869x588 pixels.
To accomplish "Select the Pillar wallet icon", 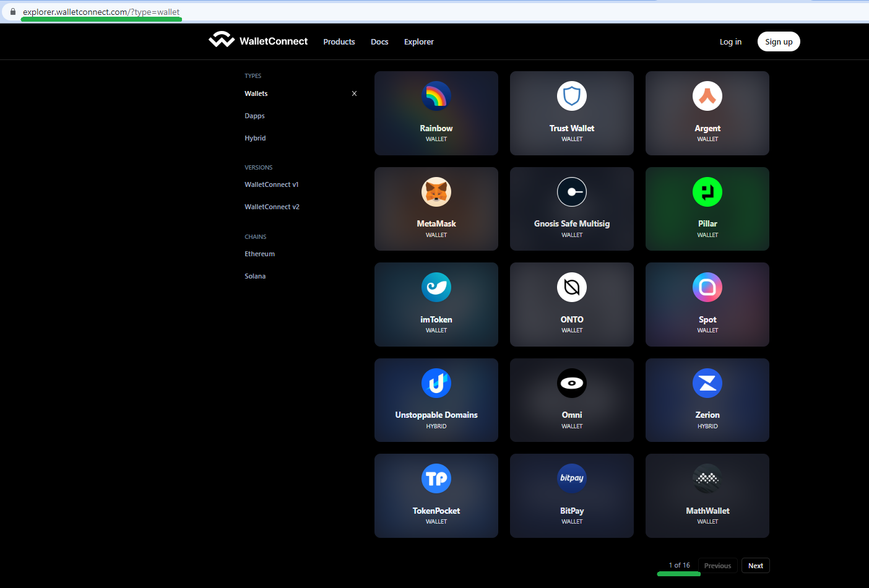I will pyautogui.click(x=707, y=192).
